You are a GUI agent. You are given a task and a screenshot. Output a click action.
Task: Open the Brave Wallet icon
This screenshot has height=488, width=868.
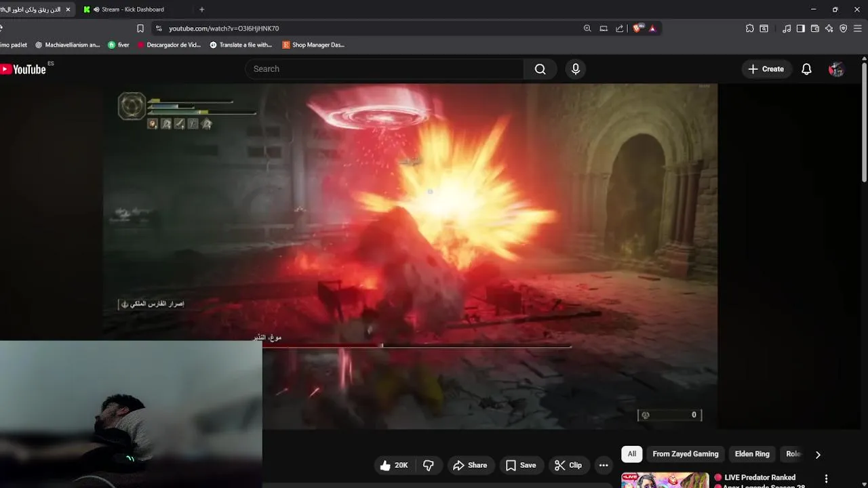(x=815, y=28)
